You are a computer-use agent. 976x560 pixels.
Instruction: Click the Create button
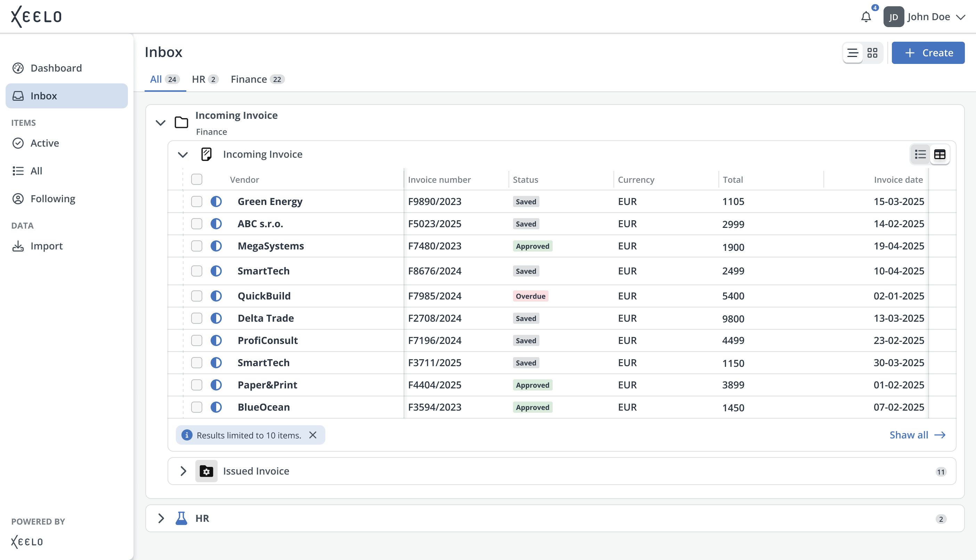928,53
